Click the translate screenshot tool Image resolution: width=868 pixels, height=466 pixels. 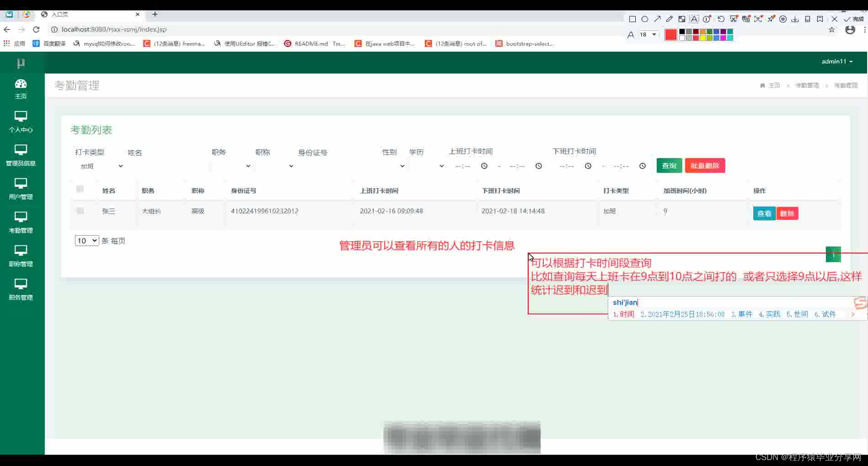coord(746,19)
